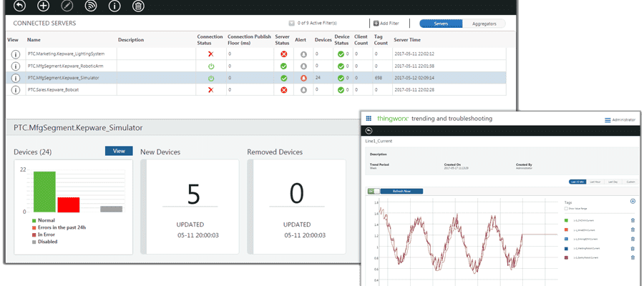Screen dimensions: 644x286
Task: Click Simulator row connection power icon
Action: tap(210, 78)
